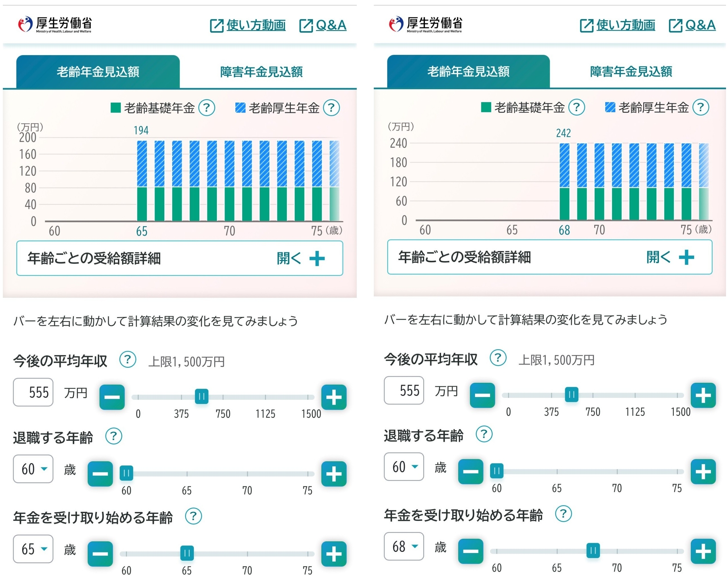Select 老齢年金見込額 tab in right panel
Viewport: 728px width, 584px height.
[x=468, y=71]
